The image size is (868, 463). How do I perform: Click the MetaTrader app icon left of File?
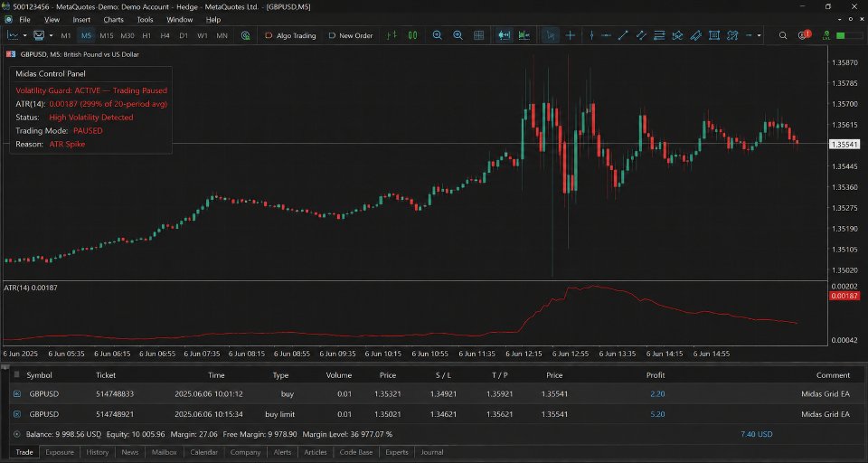click(x=8, y=19)
